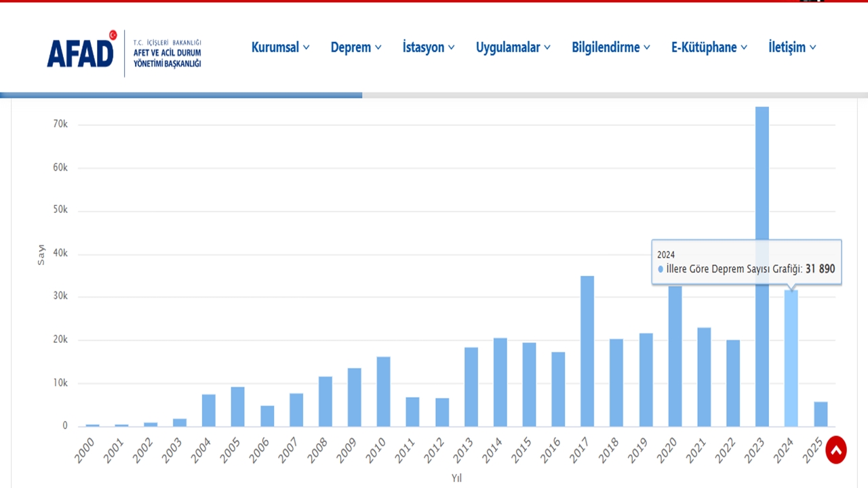This screenshot has height=488, width=868.
Task: Select the 2016 bar in the chart
Action: click(x=558, y=389)
